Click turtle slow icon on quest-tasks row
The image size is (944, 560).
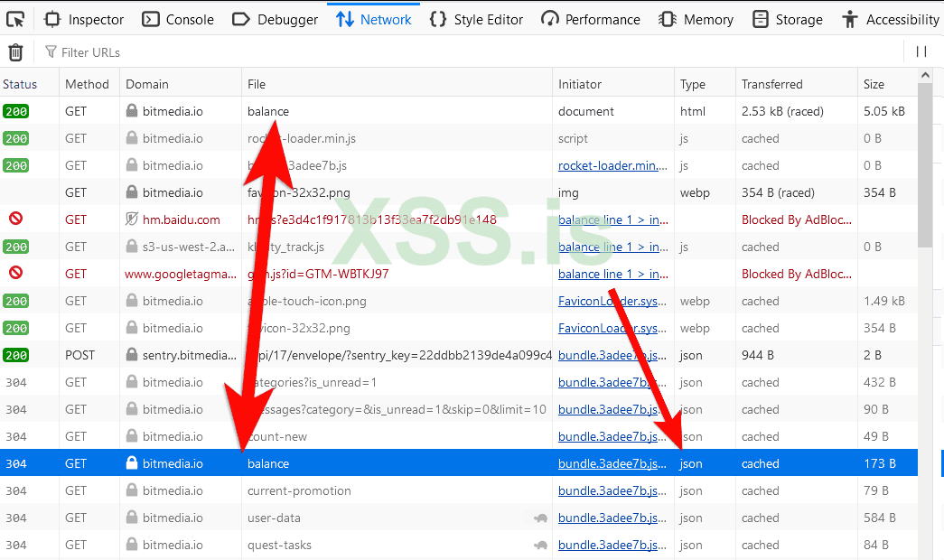tap(540, 545)
